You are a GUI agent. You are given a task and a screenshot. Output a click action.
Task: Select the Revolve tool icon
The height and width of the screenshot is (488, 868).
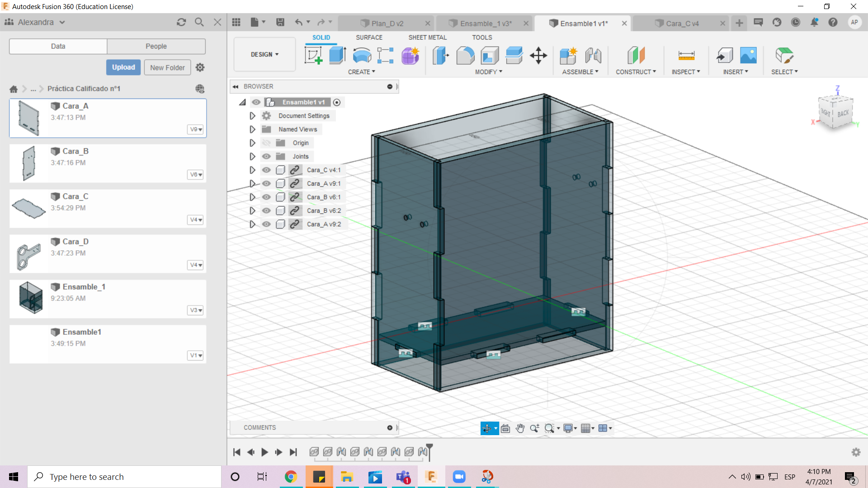[362, 56]
